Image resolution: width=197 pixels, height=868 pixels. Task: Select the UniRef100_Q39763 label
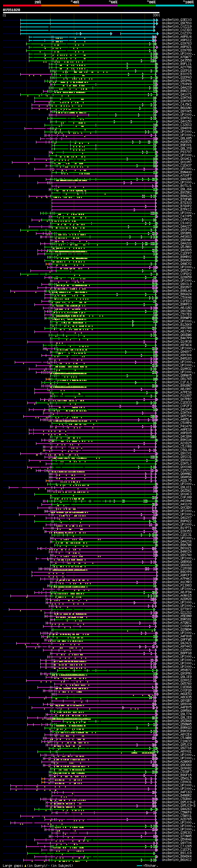click(177, 43)
